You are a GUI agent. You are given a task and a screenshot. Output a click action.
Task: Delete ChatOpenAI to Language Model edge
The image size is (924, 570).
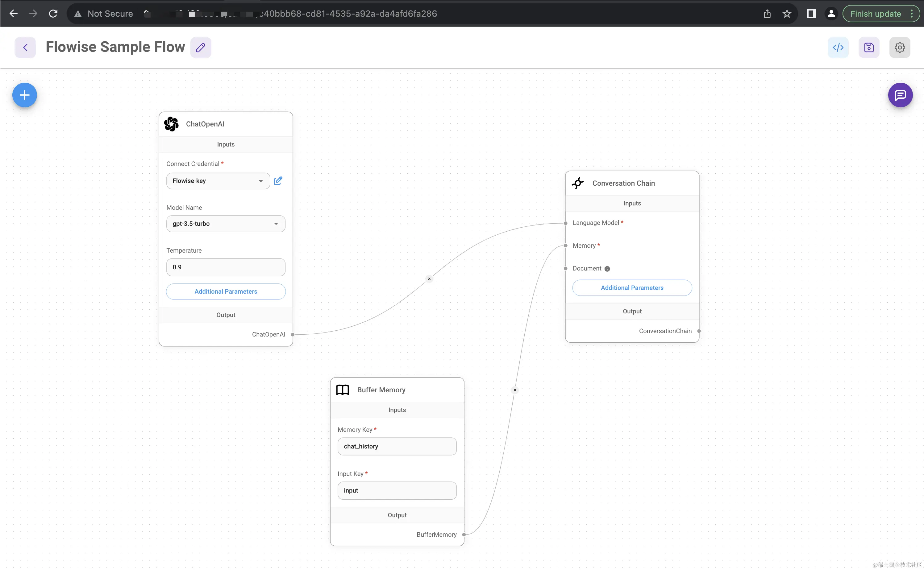pyautogui.click(x=429, y=279)
